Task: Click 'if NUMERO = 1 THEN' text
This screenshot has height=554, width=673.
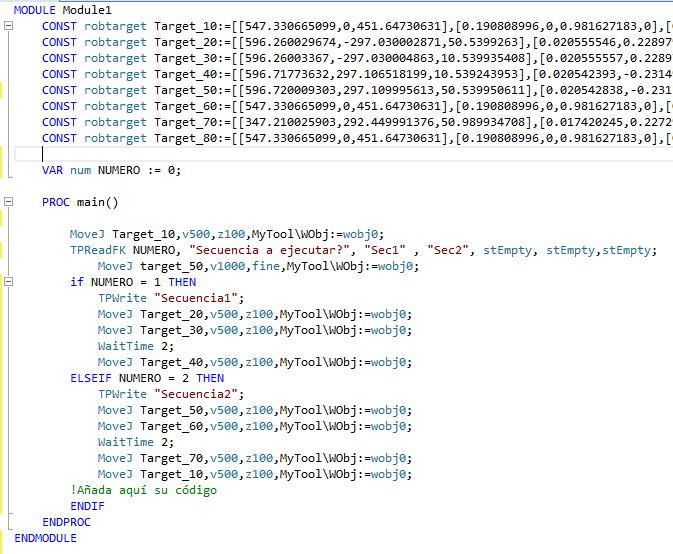Action: (x=133, y=282)
